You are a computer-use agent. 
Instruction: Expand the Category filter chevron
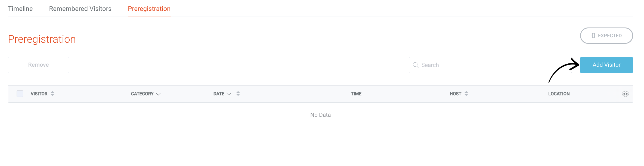point(158,94)
